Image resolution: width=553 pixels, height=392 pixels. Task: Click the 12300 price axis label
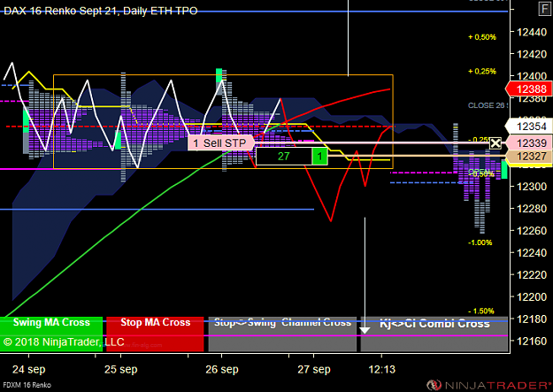click(x=532, y=187)
